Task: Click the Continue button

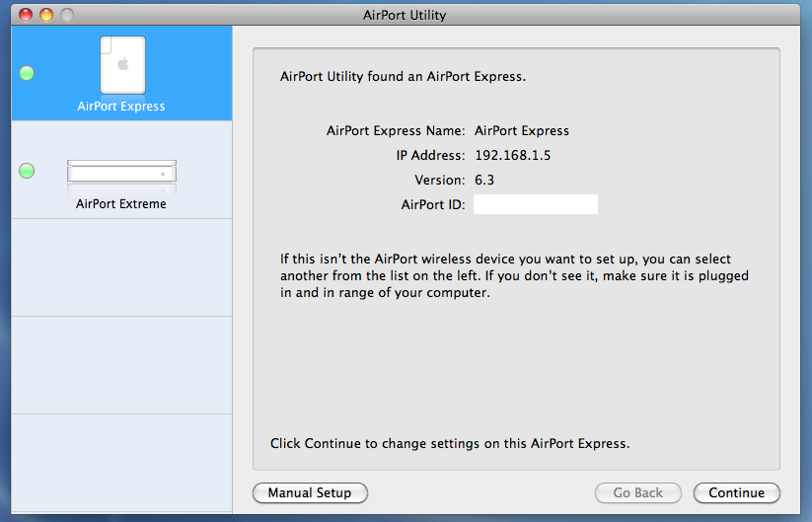Action: point(736,492)
